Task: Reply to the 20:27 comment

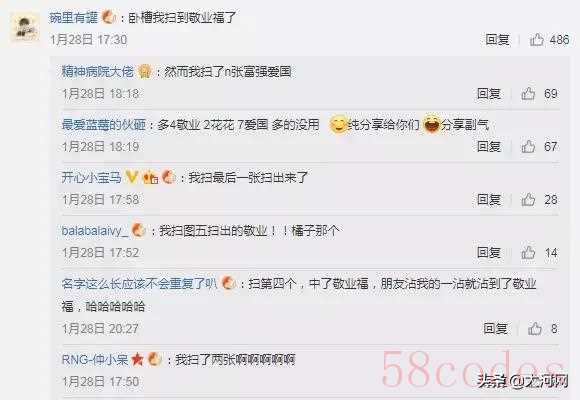Action: (495, 328)
